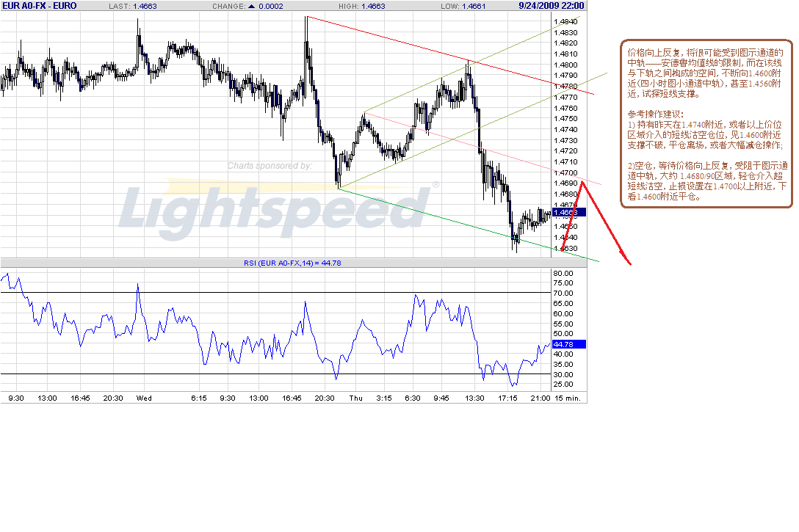Click the 1.4710 price axis label
799x532 pixels.
(565, 162)
